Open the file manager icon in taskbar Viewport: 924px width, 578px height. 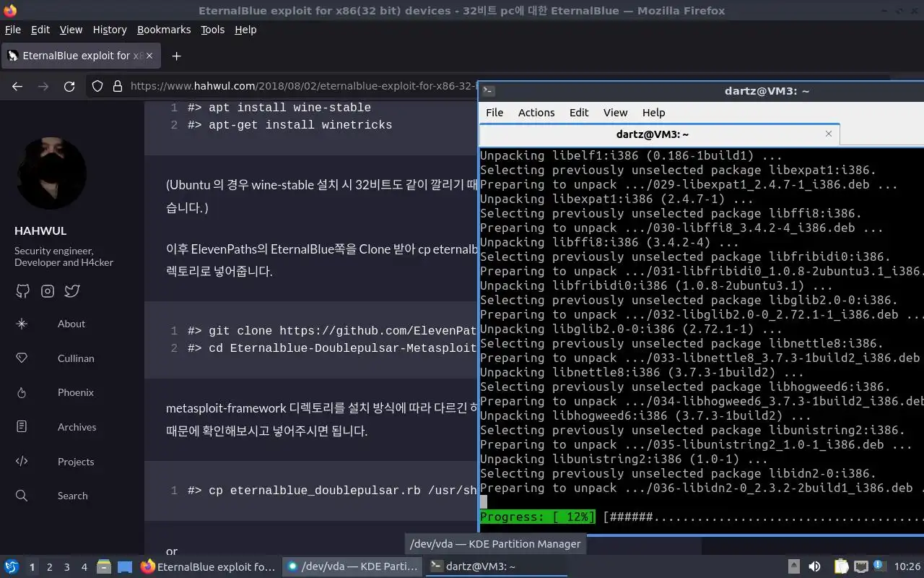pos(104,566)
